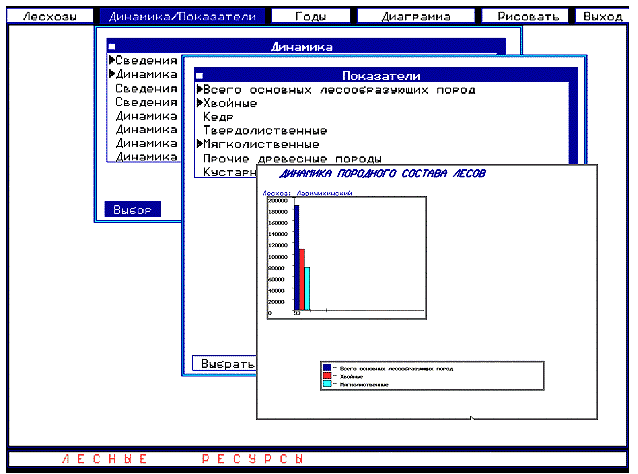638x474 pixels.
Task: Open the Динамика/Показатели menu
Action: tap(184, 17)
